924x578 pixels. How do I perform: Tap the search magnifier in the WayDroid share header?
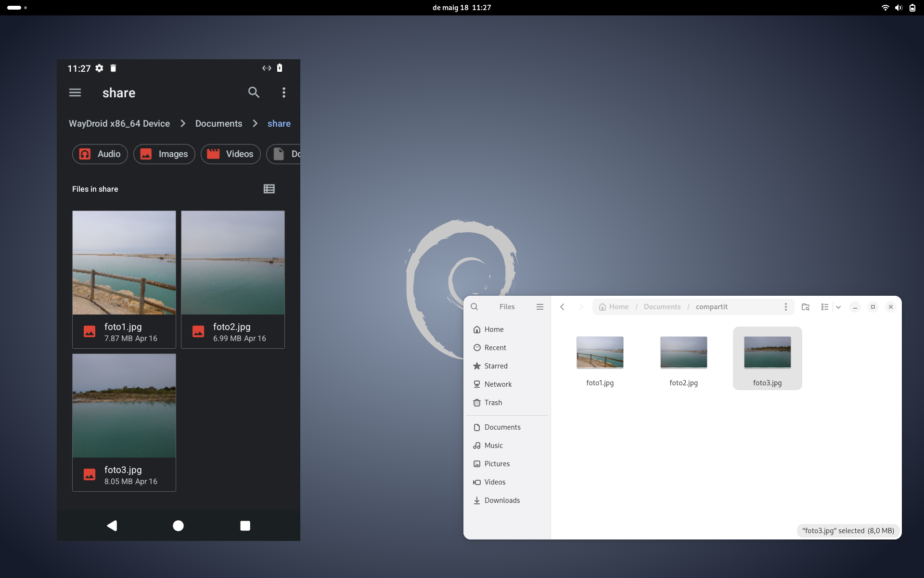254,92
